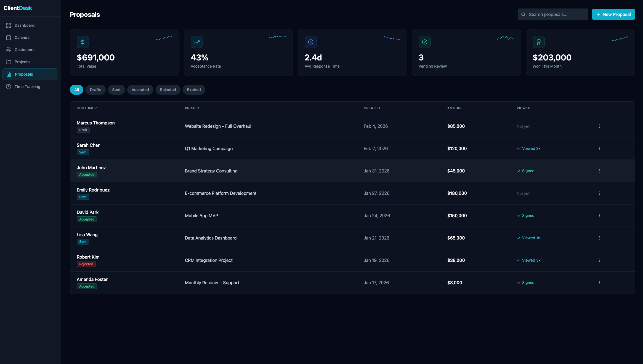Screen dimensions: 643x364
Task: Click the Time Tracking clock icon
Action: (8, 86)
